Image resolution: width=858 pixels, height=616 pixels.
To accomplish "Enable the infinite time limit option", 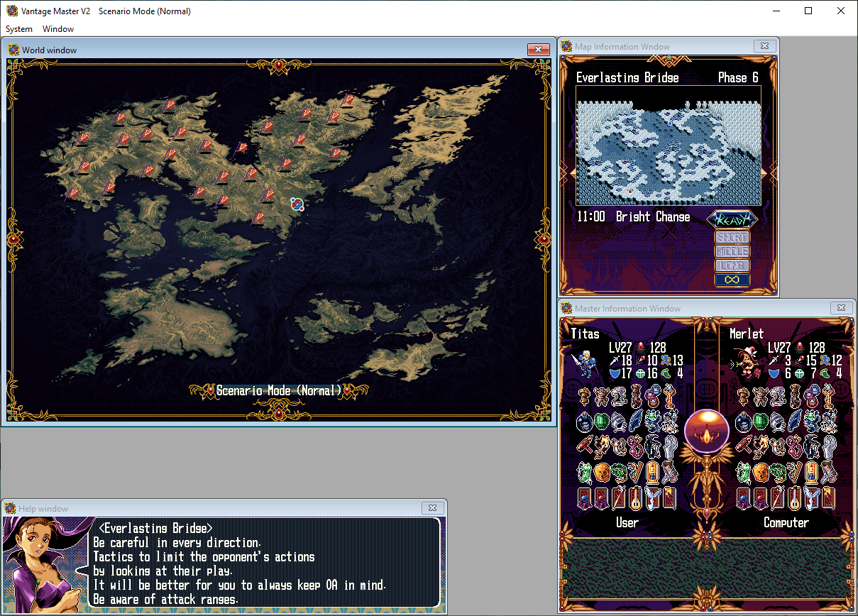I will tap(732, 280).
